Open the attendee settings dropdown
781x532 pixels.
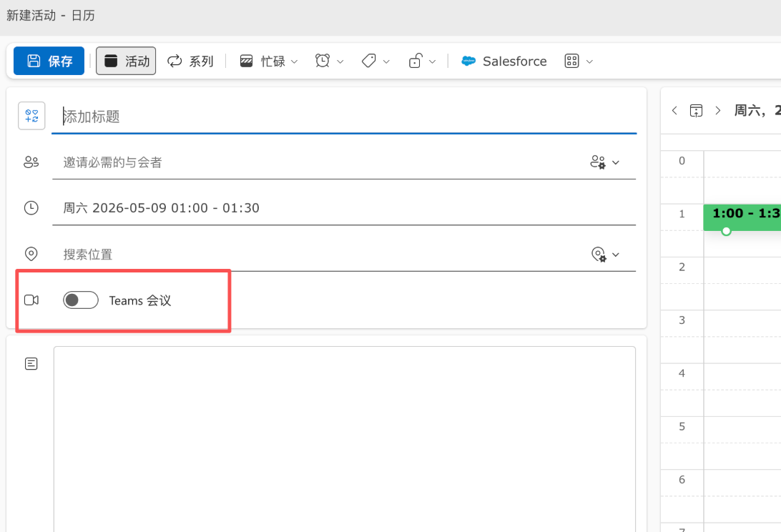pos(604,162)
